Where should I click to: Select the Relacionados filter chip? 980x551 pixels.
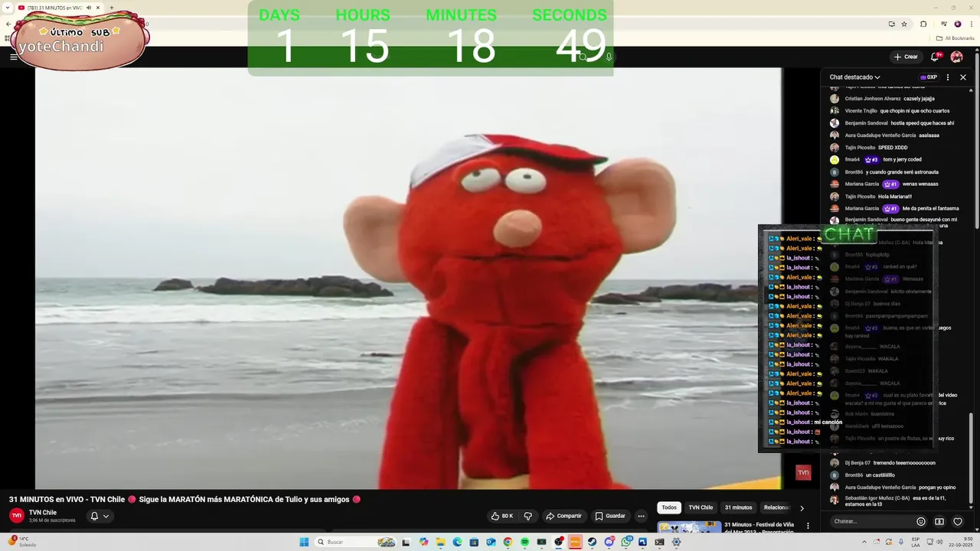tap(776, 507)
